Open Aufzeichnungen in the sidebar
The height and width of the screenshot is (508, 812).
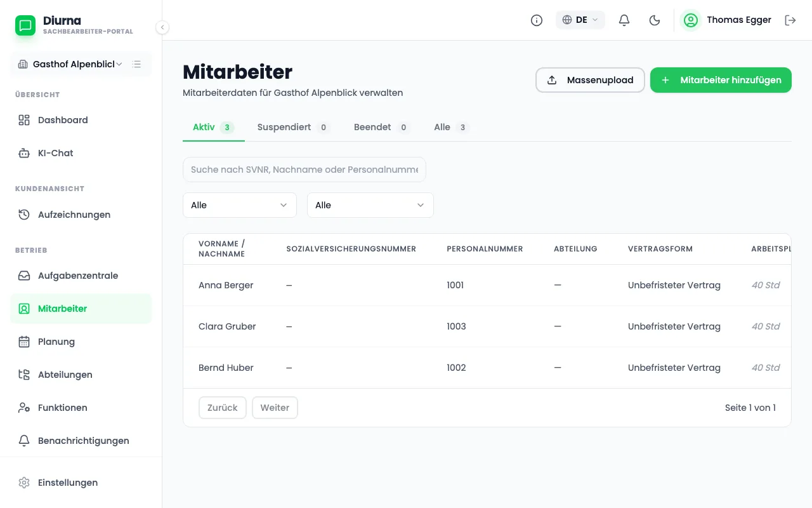pos(81,215)
